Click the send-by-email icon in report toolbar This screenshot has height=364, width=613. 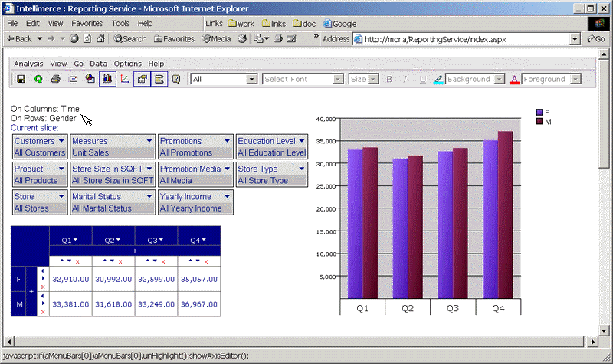(73, 80)
